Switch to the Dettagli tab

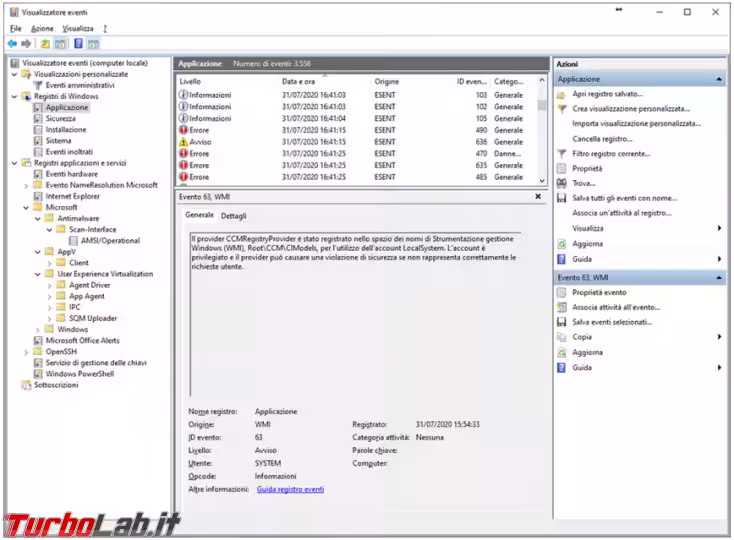pyautogui.click(x=234, y=216)
